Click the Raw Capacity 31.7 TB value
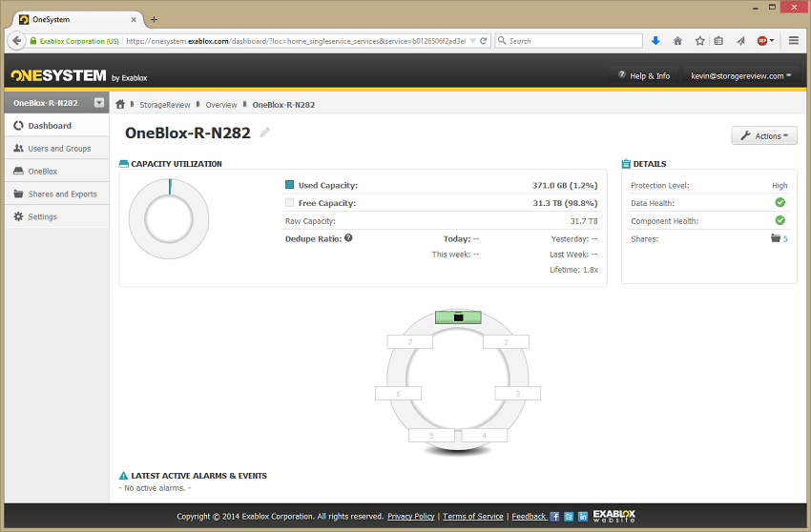Image resolution: width=811 pixels, height=532 pixels. pyautogui.click(x=583, y=221)
